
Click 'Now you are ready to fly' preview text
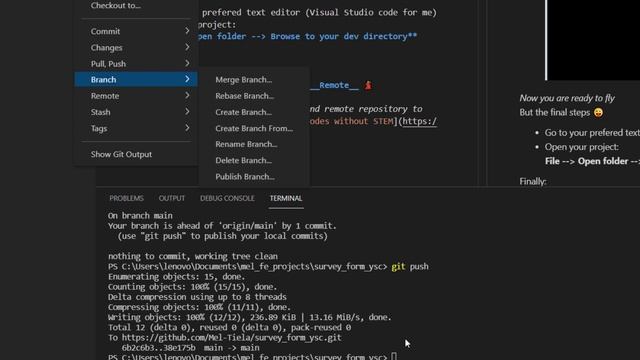click(567, 98)
